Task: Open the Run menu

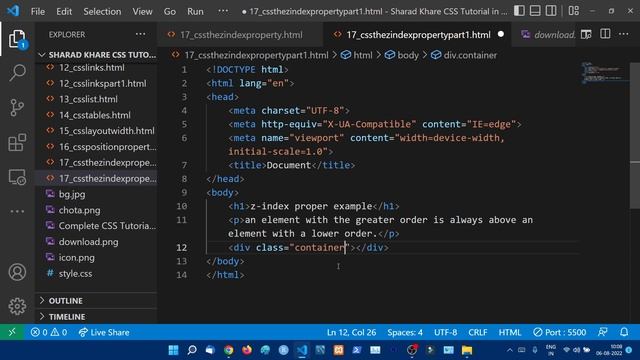Action: tap(195, 11)
